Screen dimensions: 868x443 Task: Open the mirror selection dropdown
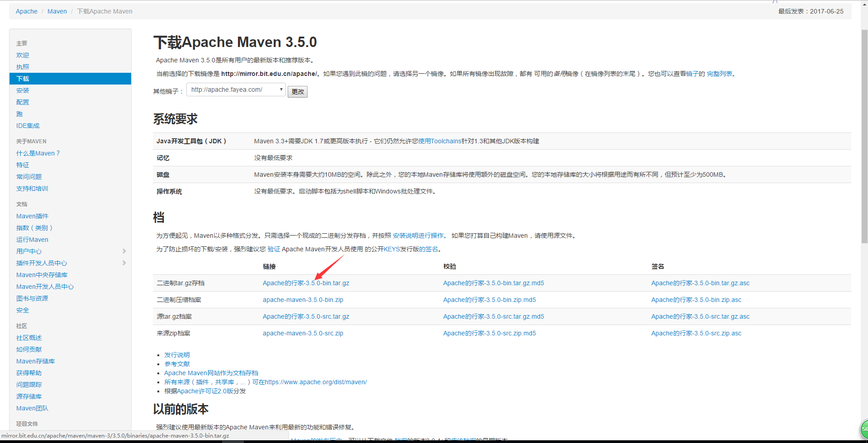coord(236,90)
